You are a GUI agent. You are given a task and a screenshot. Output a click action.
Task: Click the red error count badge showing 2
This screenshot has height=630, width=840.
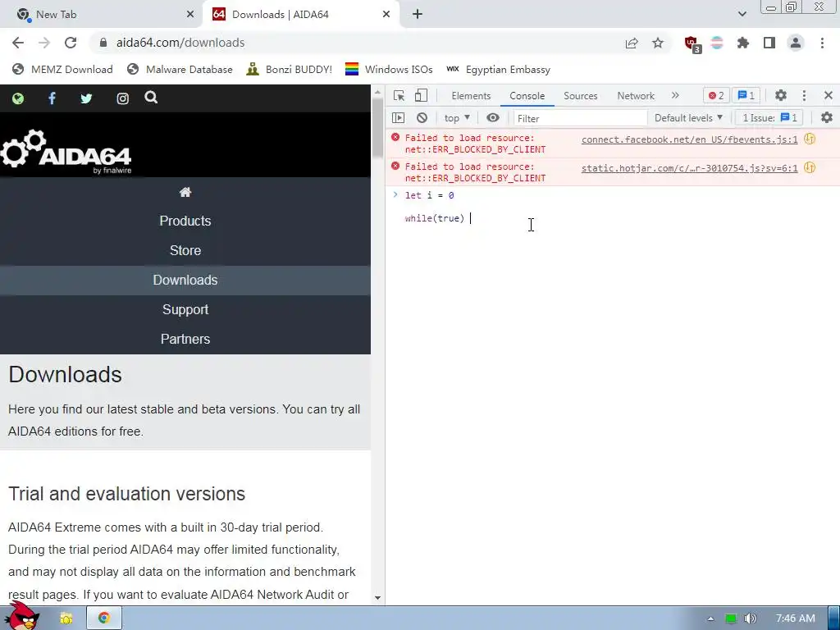coord(716,95)
